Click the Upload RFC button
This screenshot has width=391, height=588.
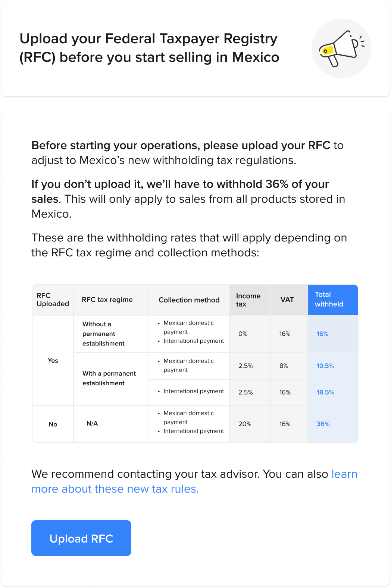(81, 538)
